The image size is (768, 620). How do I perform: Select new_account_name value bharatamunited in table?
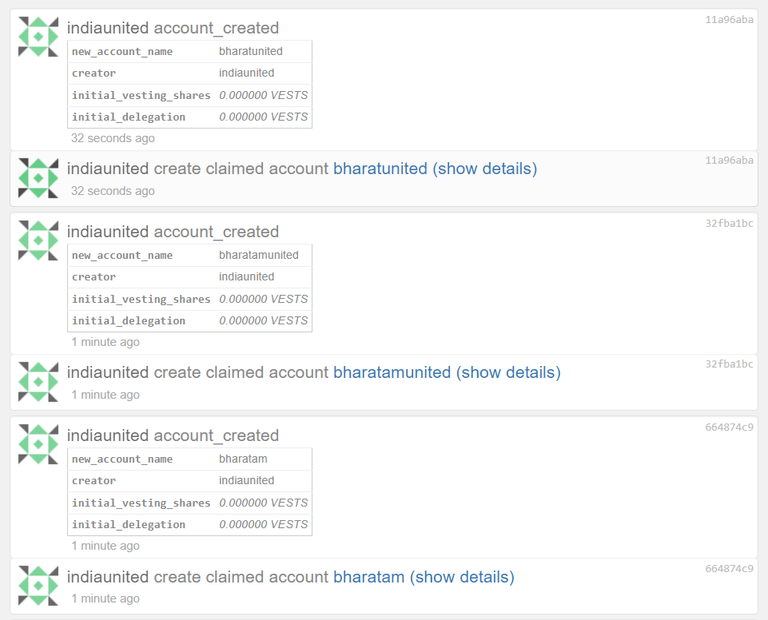point(259,255)
